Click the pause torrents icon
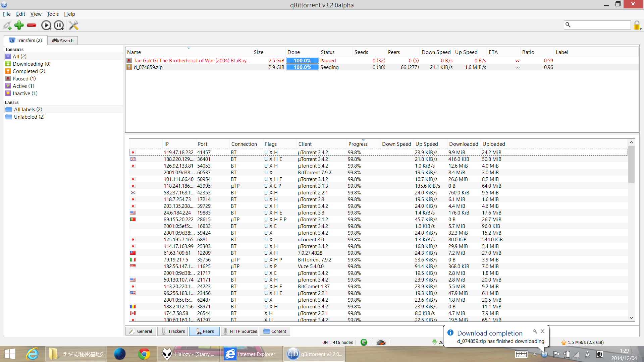 [x=59, y=25]
